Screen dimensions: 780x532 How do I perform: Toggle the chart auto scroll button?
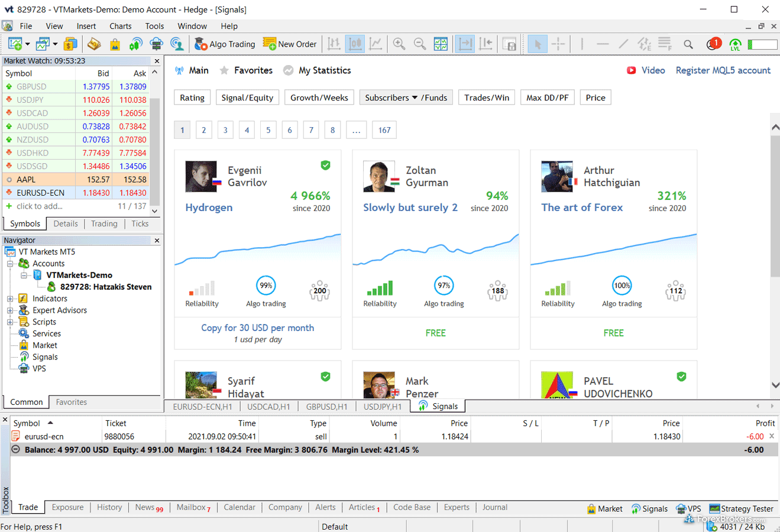[465, 44]
